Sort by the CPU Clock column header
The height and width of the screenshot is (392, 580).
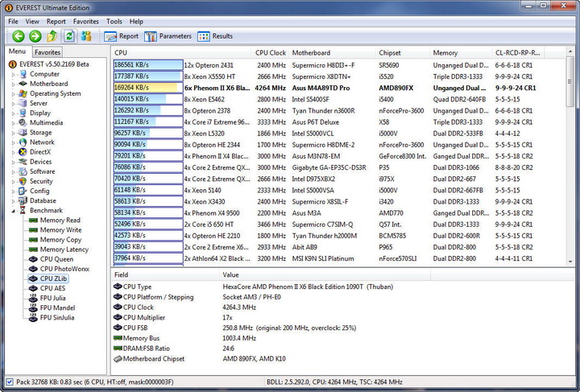tap(271, 53)
